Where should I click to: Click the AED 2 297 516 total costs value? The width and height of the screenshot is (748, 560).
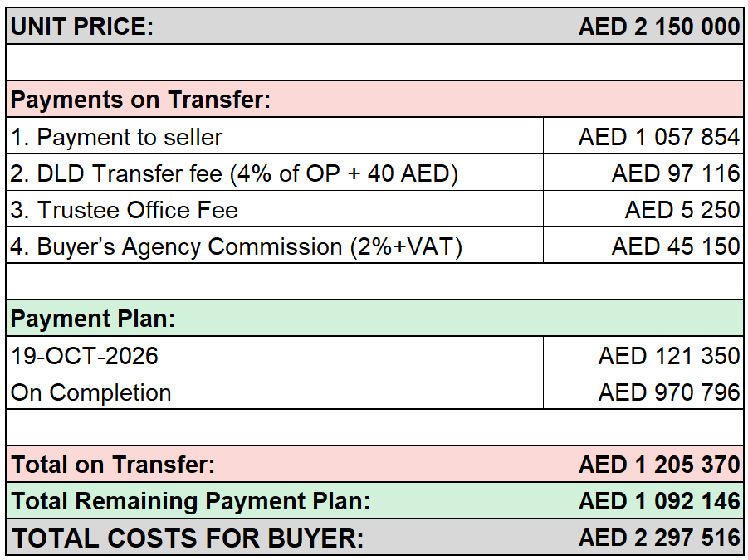[x=659, y=538]
